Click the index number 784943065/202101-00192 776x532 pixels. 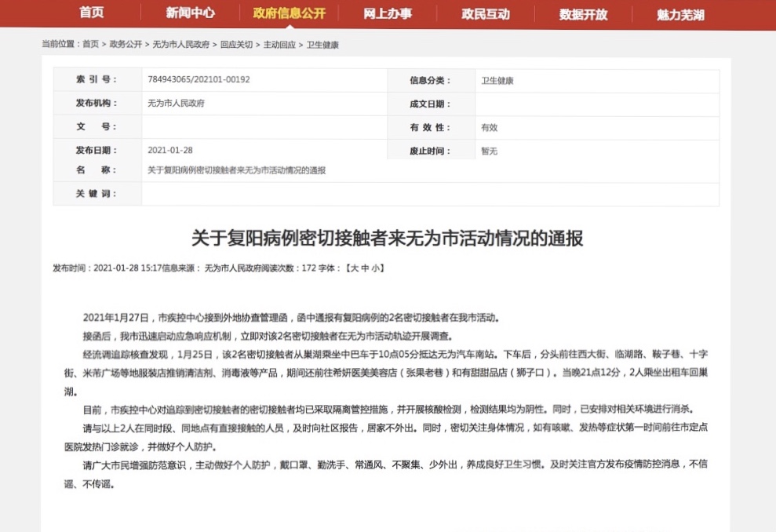(199, 80)
